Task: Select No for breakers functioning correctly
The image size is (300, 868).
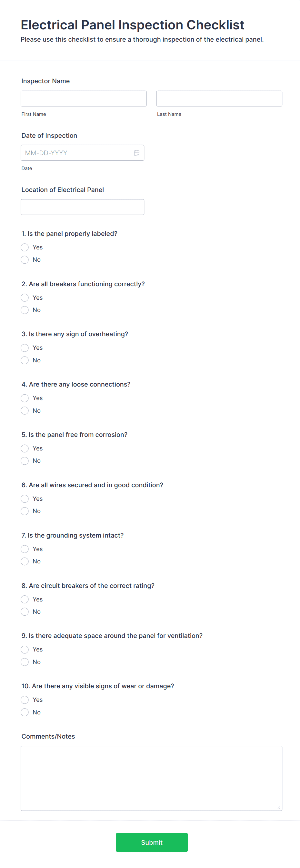Action: [x=24, y=310]
